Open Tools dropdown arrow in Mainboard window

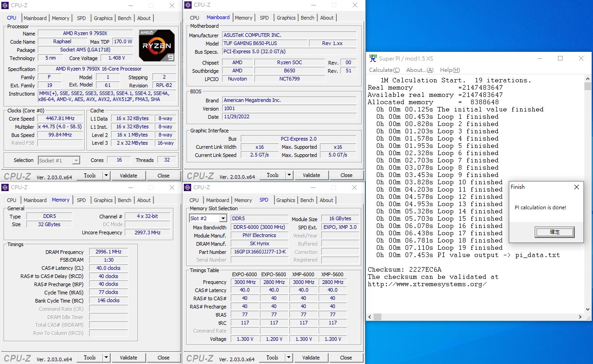(289, 175)
